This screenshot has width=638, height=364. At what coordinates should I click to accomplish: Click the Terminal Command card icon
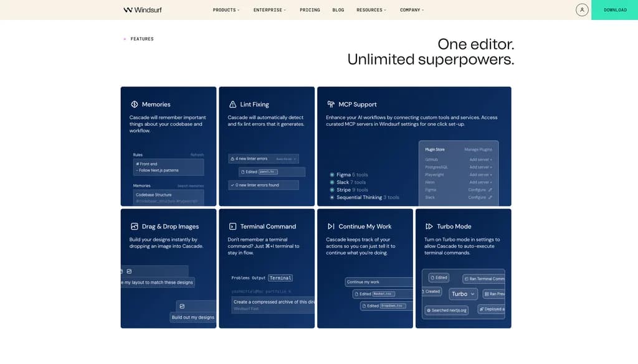pyautogui.click(x=233, y=226)
